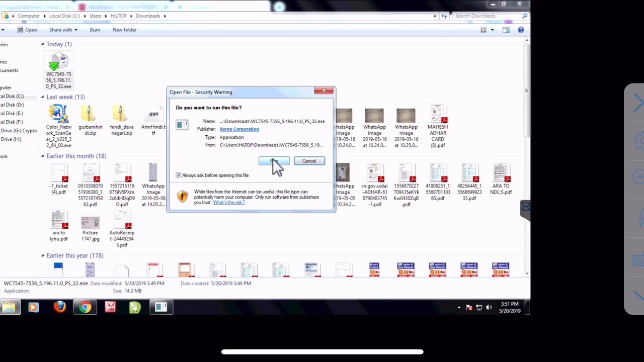This screenshot has width=644, height=362.
Task: Expand arrow after Downloads in breadcrumb
Action: 165,16
